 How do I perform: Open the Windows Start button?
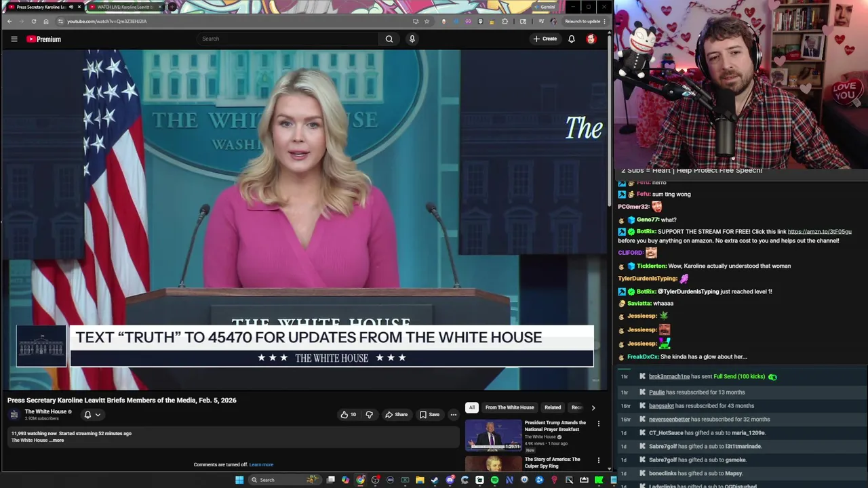pos(239,480)
